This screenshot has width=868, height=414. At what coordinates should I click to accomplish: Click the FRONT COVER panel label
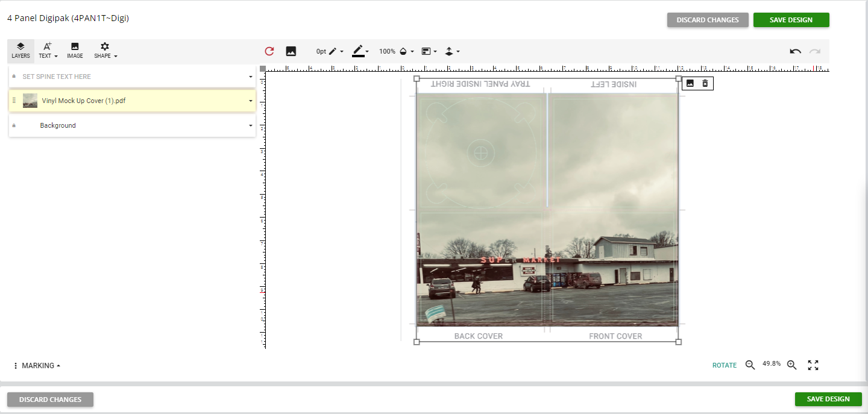[615, 336]
